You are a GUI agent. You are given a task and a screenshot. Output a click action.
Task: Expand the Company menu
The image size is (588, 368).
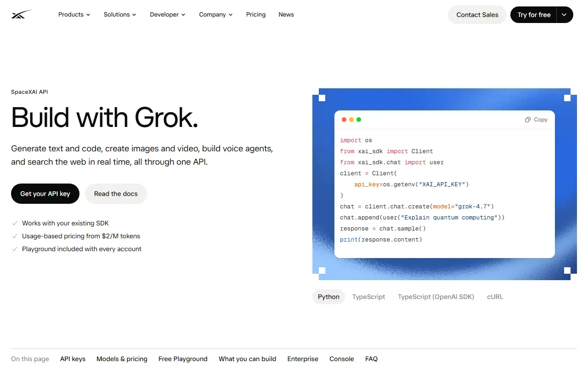[216, 15]
